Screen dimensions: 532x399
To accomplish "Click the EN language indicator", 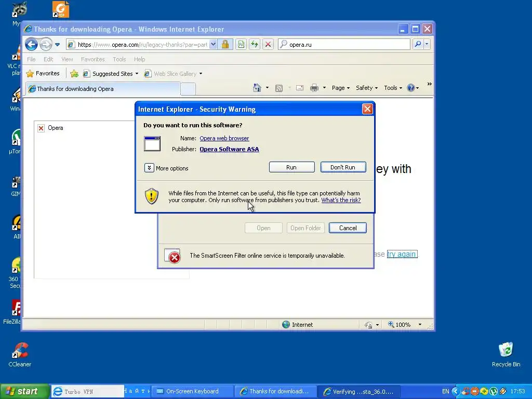I will pyautogui.click(x=445, y=392).
